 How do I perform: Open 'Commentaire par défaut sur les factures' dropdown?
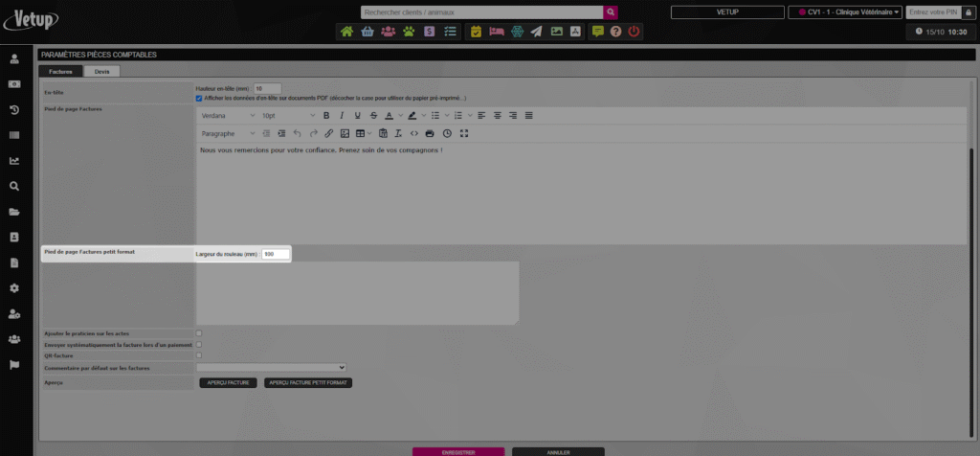271,367
